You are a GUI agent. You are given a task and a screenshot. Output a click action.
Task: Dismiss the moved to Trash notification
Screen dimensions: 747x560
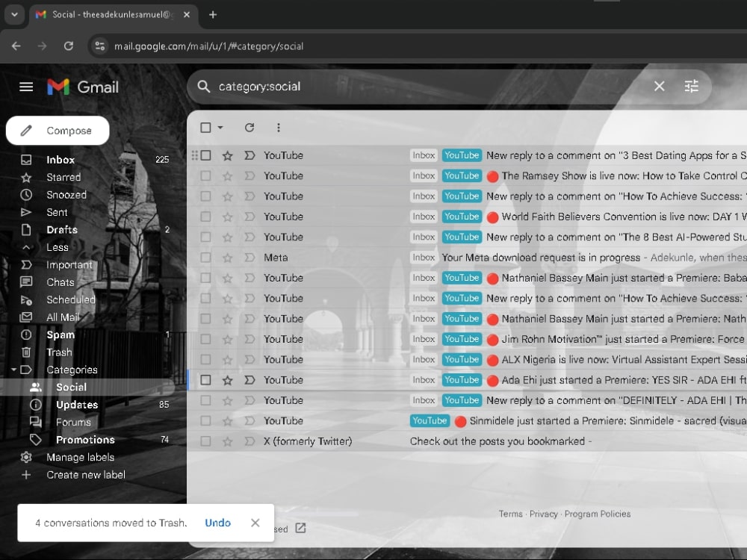point(255,523)
